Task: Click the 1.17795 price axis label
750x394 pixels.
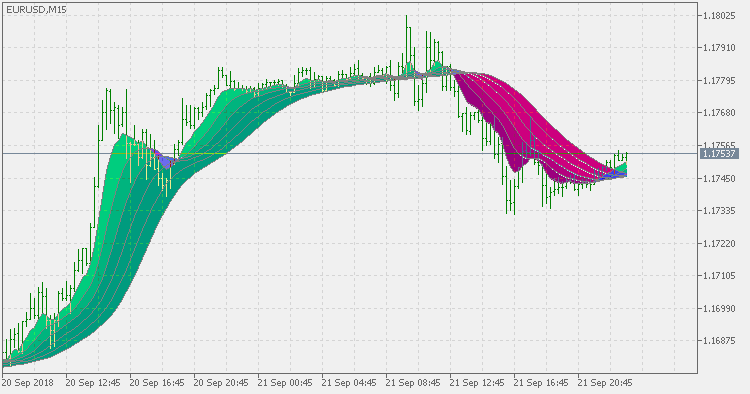Action: (719, 81)
